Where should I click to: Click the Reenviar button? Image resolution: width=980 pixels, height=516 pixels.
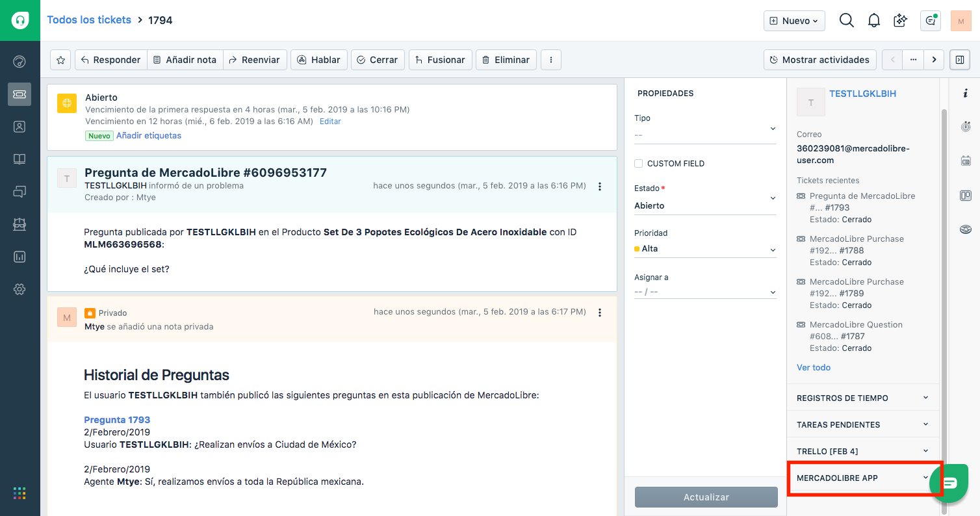click(255, 60)
